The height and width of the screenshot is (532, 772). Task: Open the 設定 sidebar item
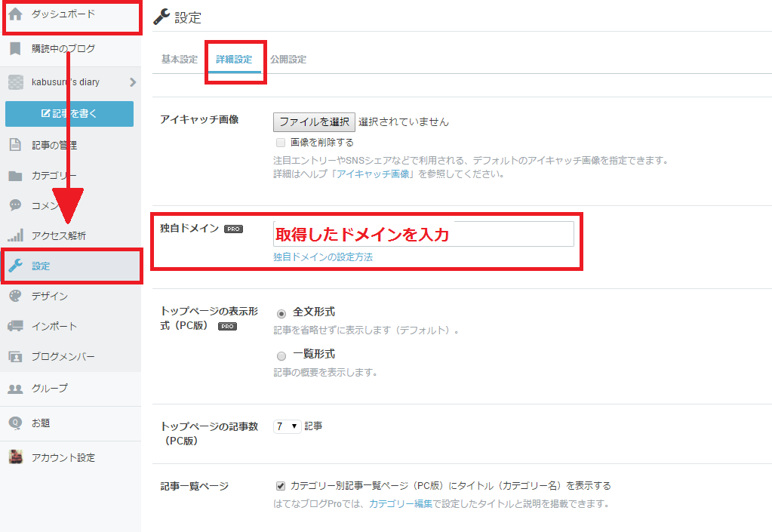click(71, 266)
